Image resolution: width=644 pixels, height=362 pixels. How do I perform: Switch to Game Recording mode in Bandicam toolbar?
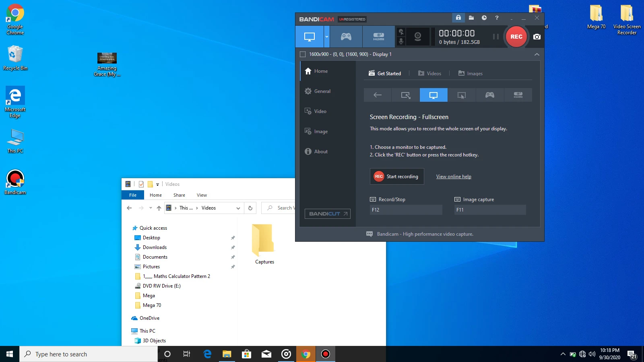coord(346,37)
